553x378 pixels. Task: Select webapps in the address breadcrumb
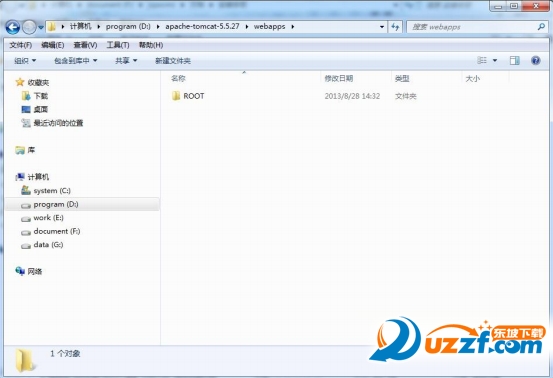coord(269,26)
